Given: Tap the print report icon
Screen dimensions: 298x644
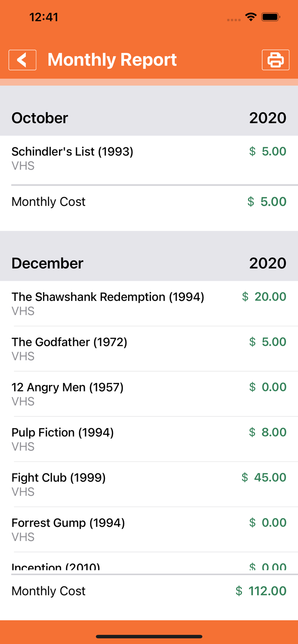Looking at the screenshot, I should (276, 60).
